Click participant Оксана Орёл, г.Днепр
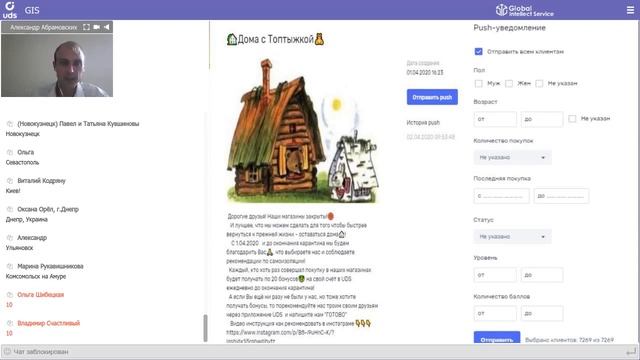Viewport: 640px width, 360px height. pos(48,209)
